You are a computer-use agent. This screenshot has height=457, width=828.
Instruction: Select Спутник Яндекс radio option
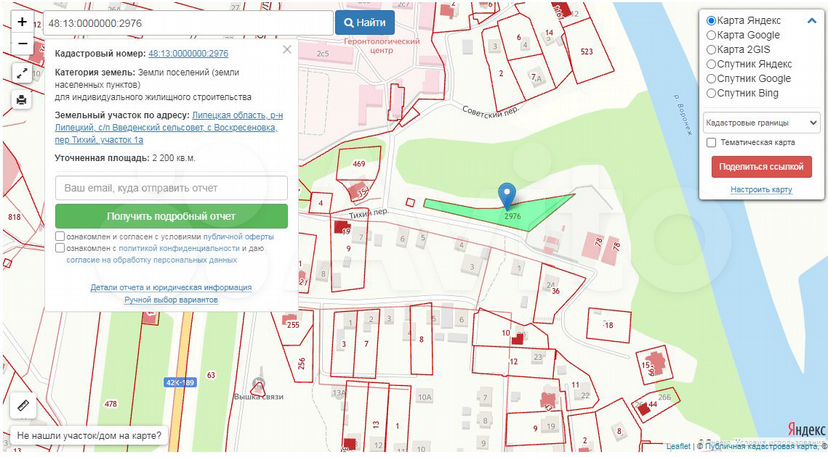click(x=711, y=64)
